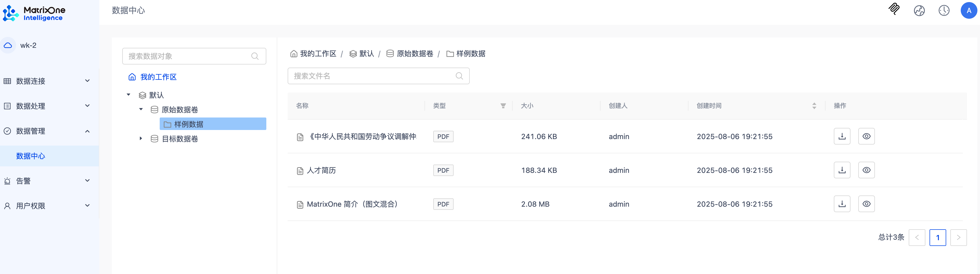Open 数据中心 in the sidebar
The image size is (980, 274).
coord(30,156)
